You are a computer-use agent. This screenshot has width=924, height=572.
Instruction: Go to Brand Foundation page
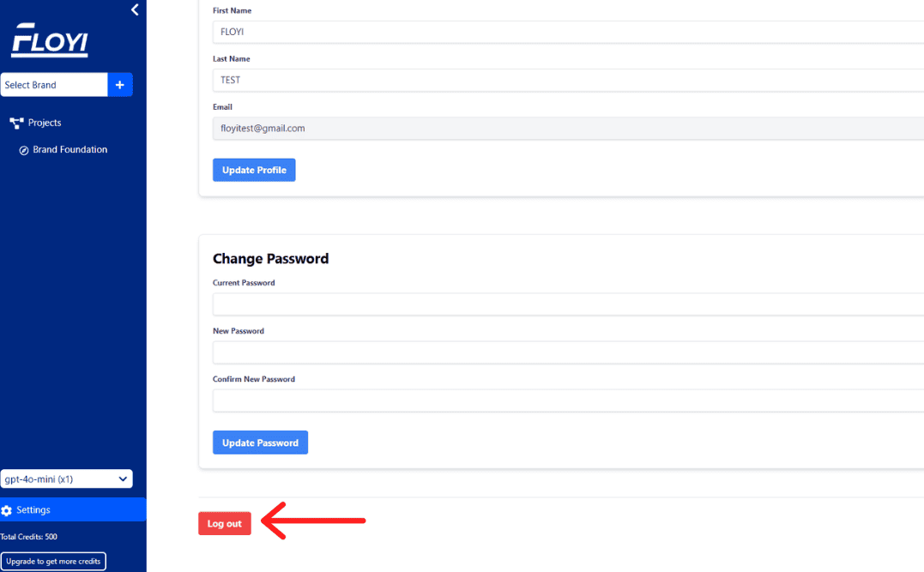pyautogui.click(x=70, y=149)
